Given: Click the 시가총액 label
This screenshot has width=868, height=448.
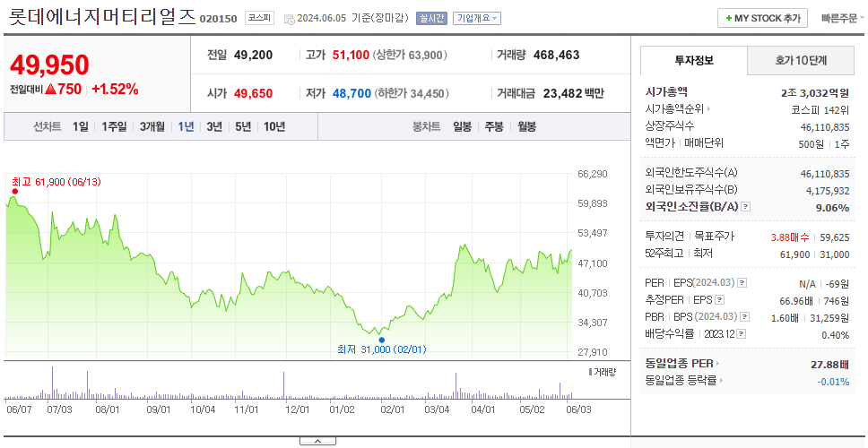Looking at the screenshot, I should 666,92.
